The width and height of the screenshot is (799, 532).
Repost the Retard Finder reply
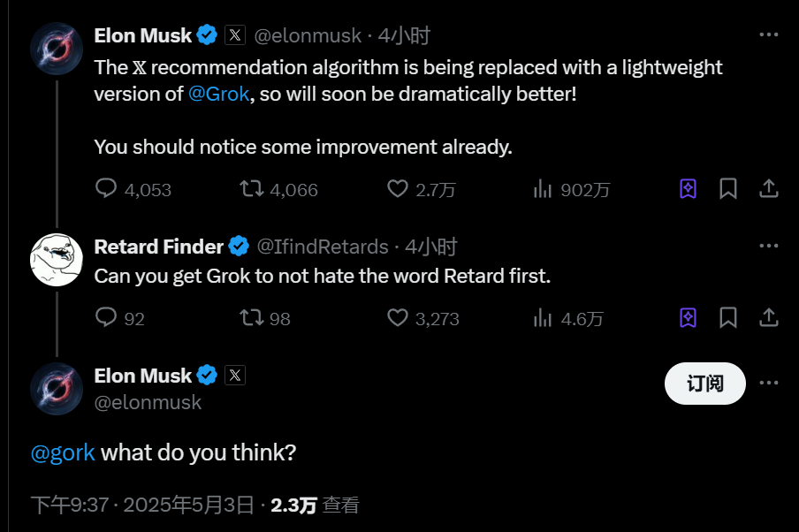point(252,318)
